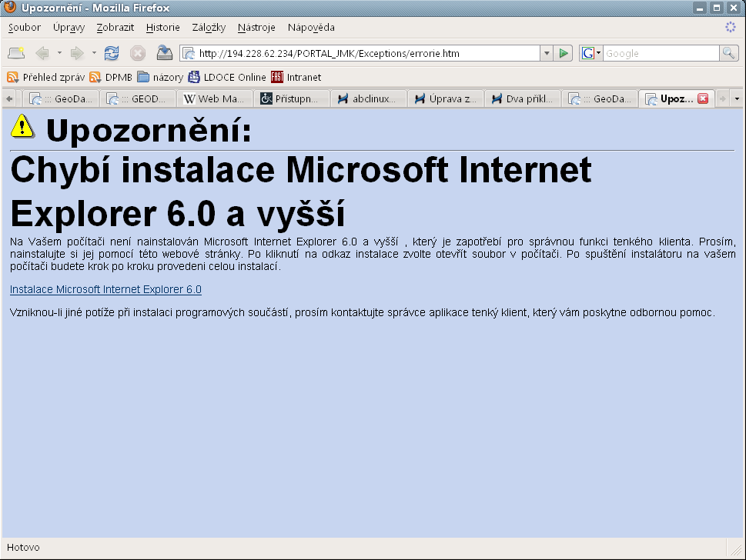Maximize the Firefox window

[x=717, y=8]
